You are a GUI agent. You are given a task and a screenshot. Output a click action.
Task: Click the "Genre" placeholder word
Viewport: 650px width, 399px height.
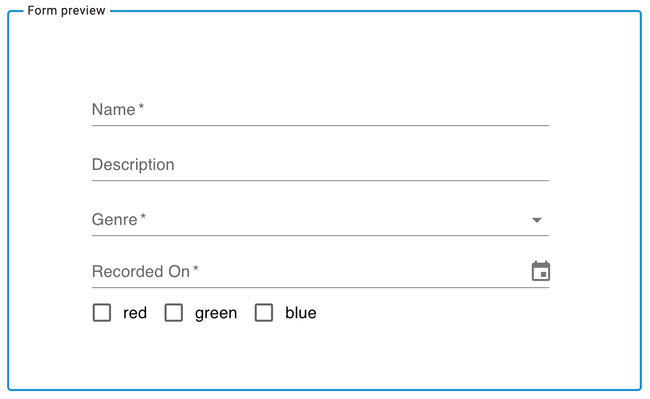[114, 220]
